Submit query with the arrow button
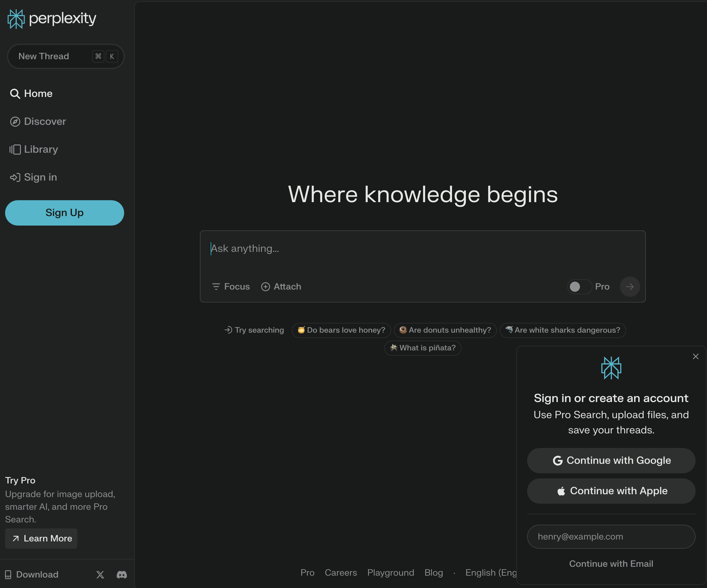The width and height of the screenshot is (707, 588). tap(630, 287)
